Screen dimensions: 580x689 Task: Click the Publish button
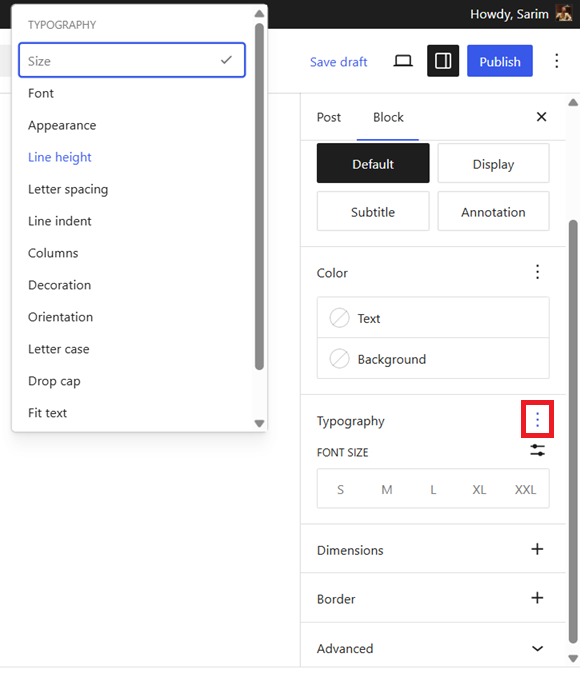coord(500,61)
